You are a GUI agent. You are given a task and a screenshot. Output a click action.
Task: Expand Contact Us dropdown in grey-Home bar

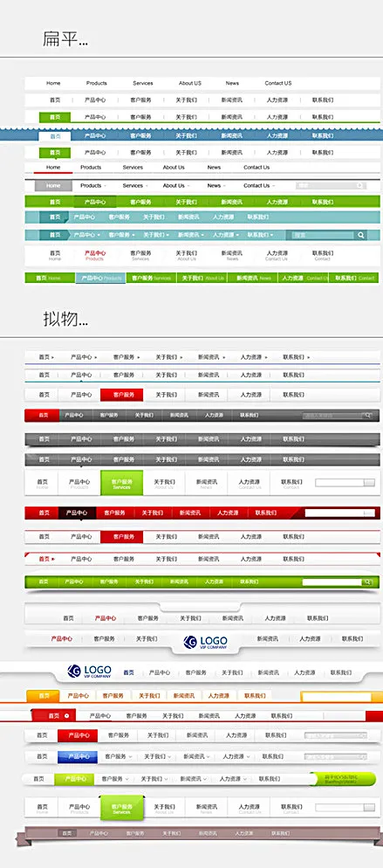[x=258, y=186]
